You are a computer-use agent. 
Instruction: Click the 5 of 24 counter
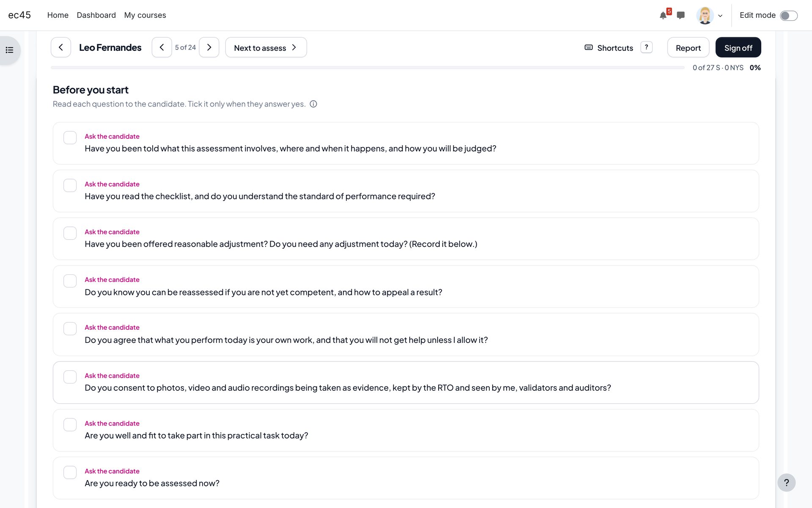point(185,47)
